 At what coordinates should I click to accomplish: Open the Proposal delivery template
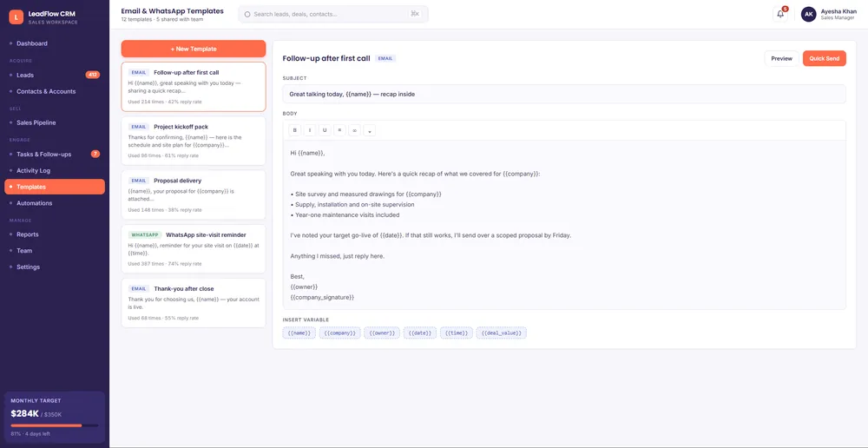point(194,194)
